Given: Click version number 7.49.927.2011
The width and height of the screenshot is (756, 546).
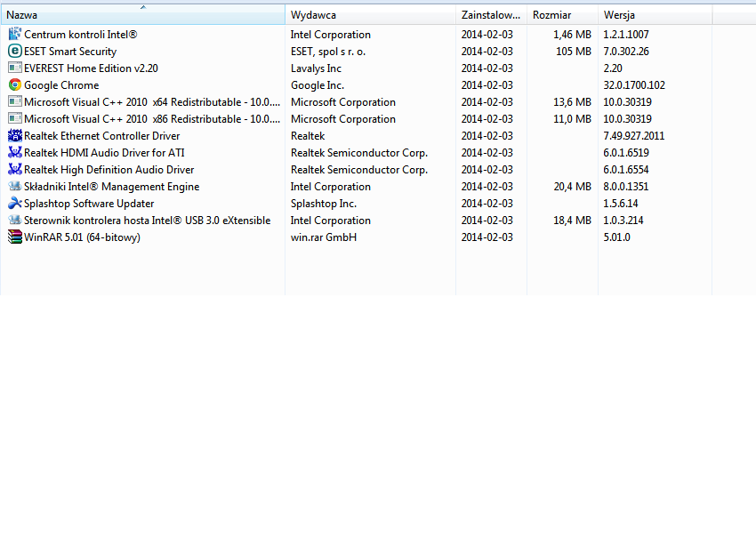Looking at the screenshot, I should coord(633,136).
